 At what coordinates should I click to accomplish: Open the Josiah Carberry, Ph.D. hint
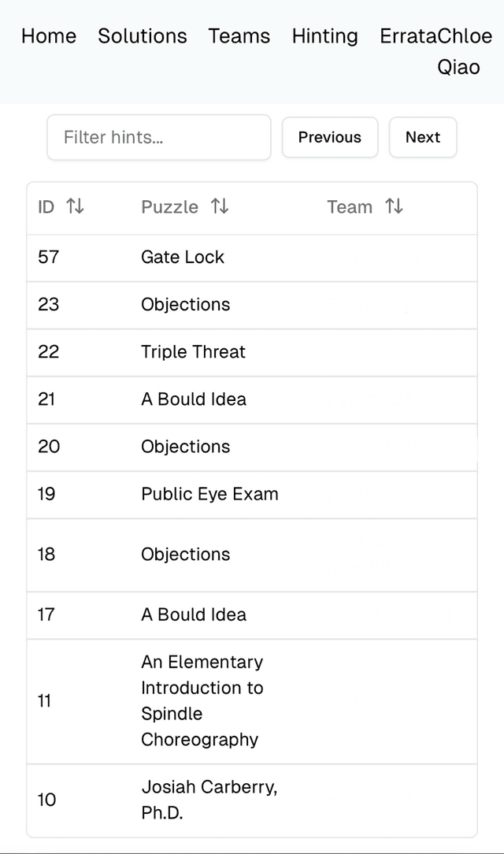209,800
